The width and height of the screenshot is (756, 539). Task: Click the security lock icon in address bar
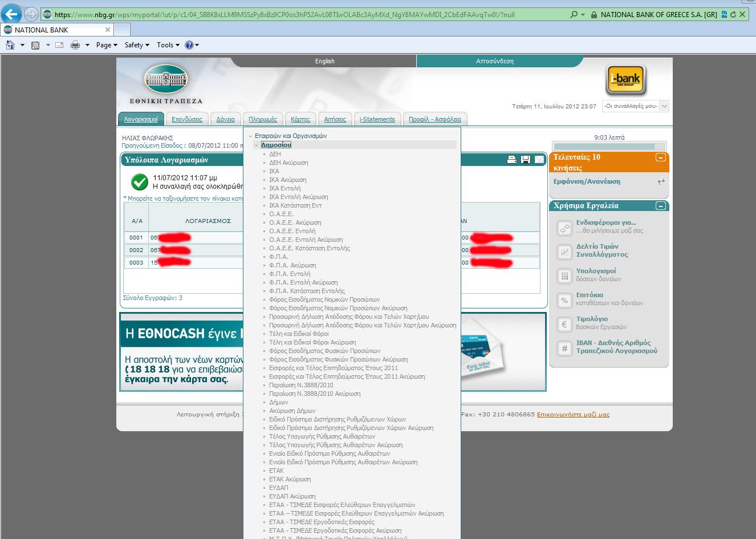[x=594, y=15]
